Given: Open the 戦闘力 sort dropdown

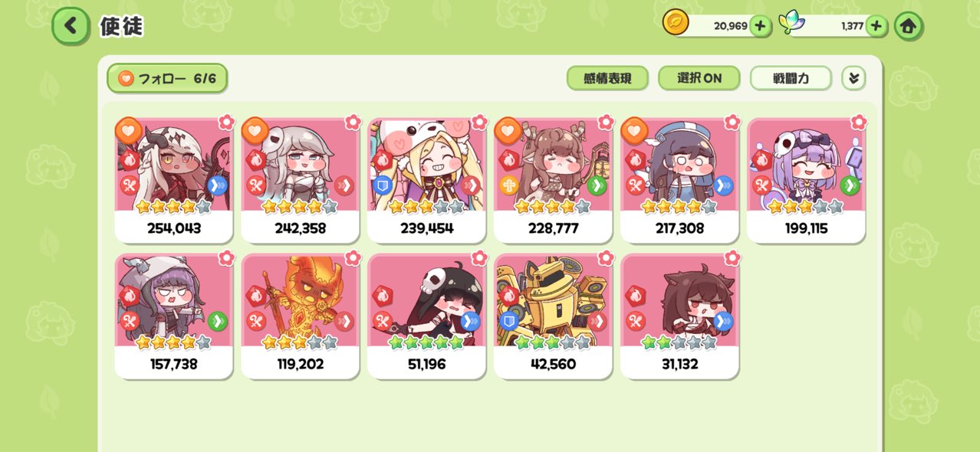Looking at the screenshot, I should coord(791,78).
